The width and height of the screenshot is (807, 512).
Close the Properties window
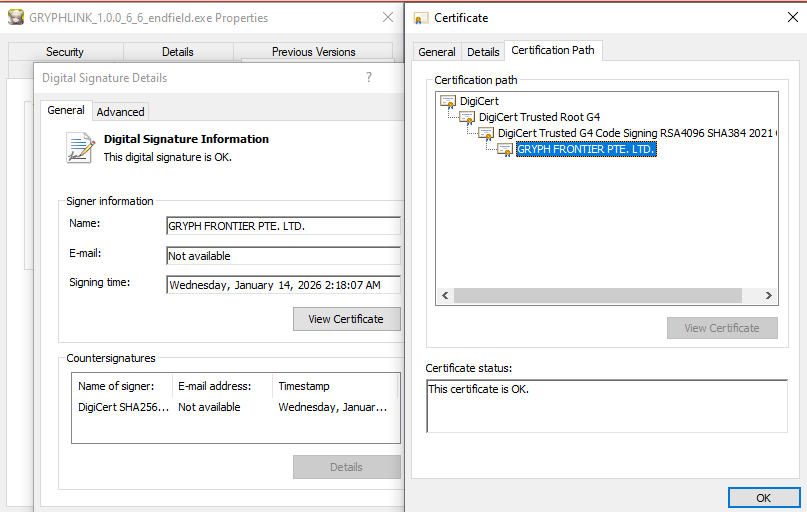click(x=388, y=17)
